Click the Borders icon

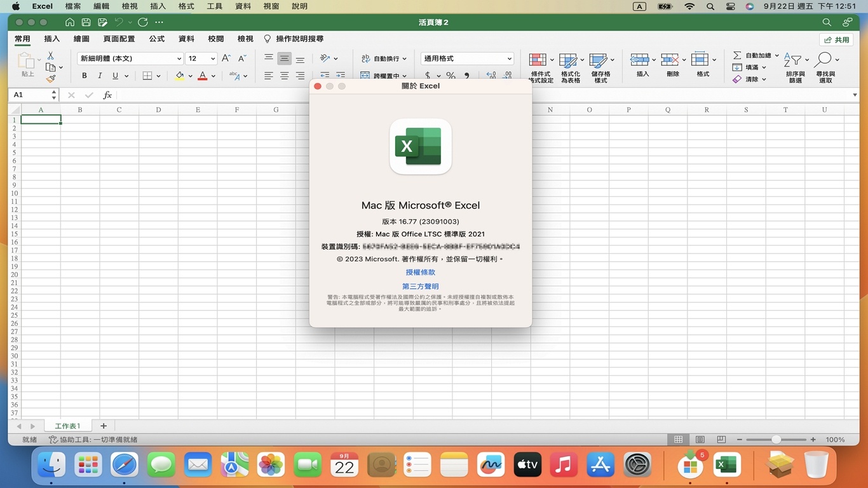point(147,76)
